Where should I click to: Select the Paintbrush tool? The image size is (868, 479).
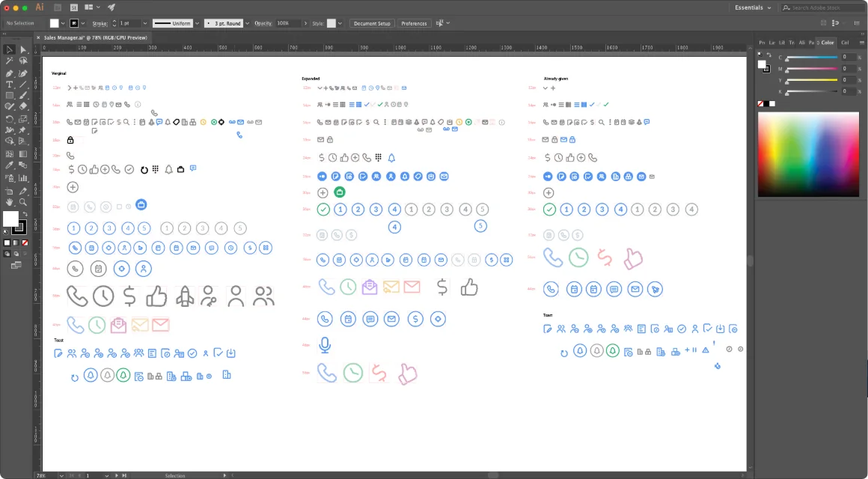[23, 97]
